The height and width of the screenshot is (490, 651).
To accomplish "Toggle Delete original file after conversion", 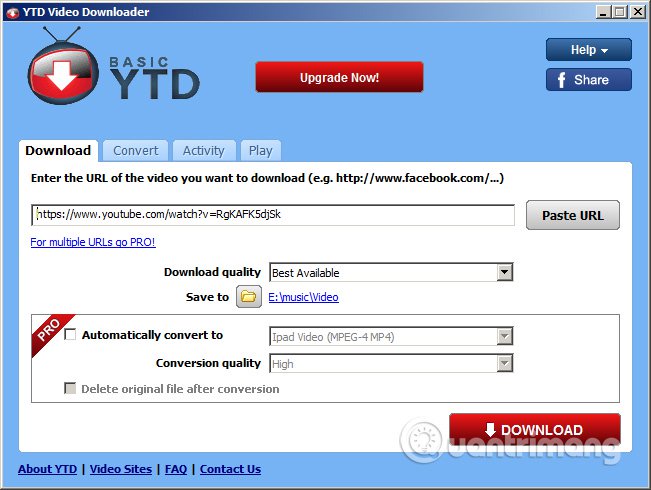I will point(70,388).
